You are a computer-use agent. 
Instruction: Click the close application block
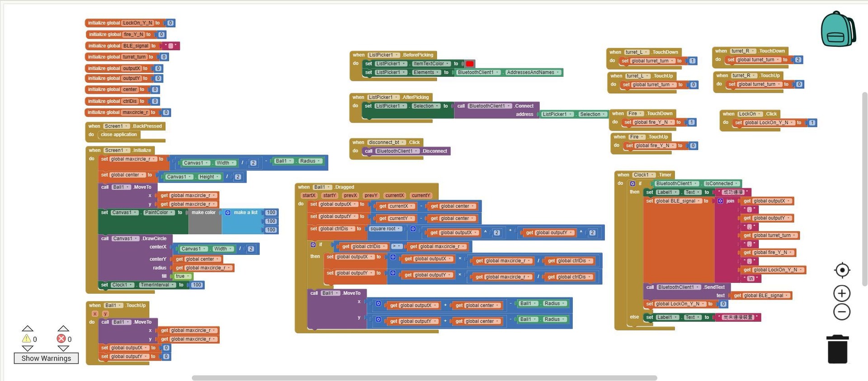(118, 135)
